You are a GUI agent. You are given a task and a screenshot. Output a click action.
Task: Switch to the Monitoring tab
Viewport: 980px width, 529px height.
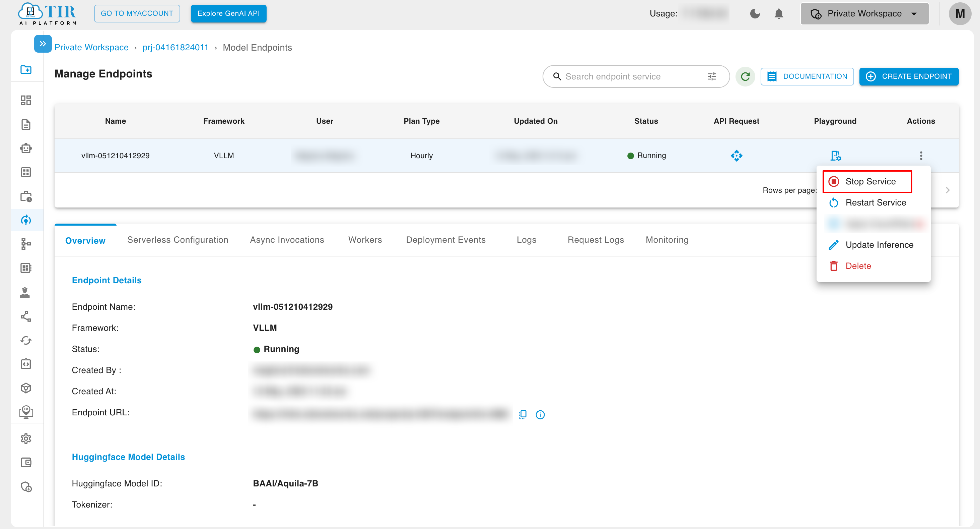(667, 240)
